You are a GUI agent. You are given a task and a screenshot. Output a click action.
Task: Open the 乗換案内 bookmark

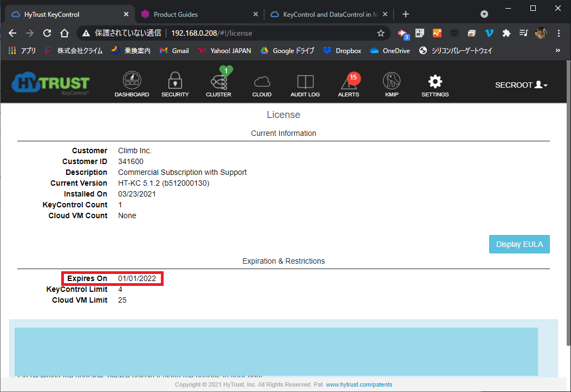[131, 50]
